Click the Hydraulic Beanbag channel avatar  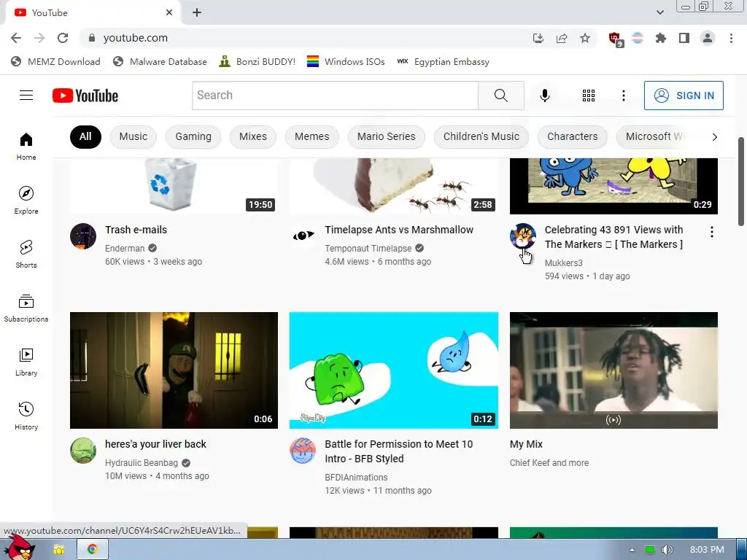83,451
